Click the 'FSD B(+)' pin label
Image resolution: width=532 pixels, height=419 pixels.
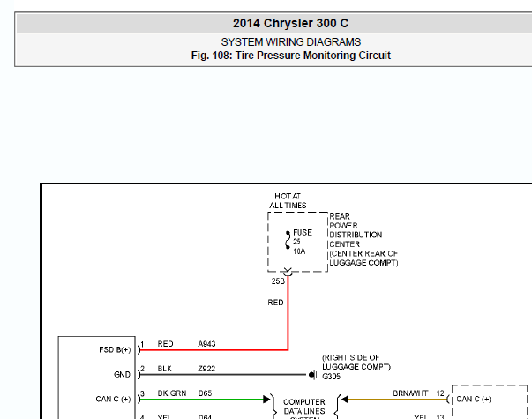point(115,350)
